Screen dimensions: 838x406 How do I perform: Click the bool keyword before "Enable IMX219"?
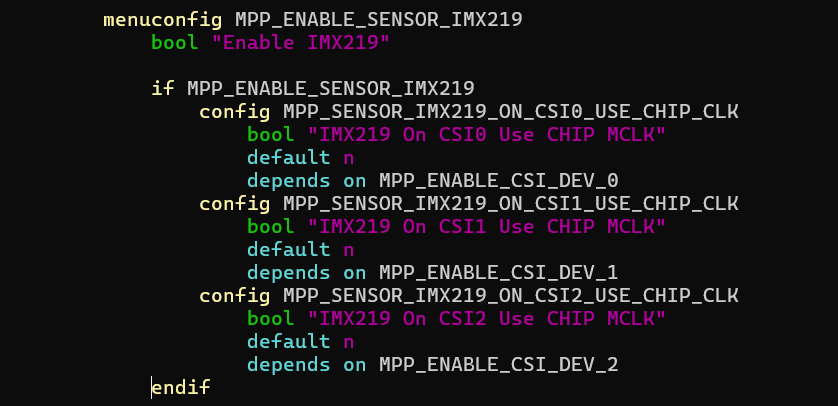point(174,42)
